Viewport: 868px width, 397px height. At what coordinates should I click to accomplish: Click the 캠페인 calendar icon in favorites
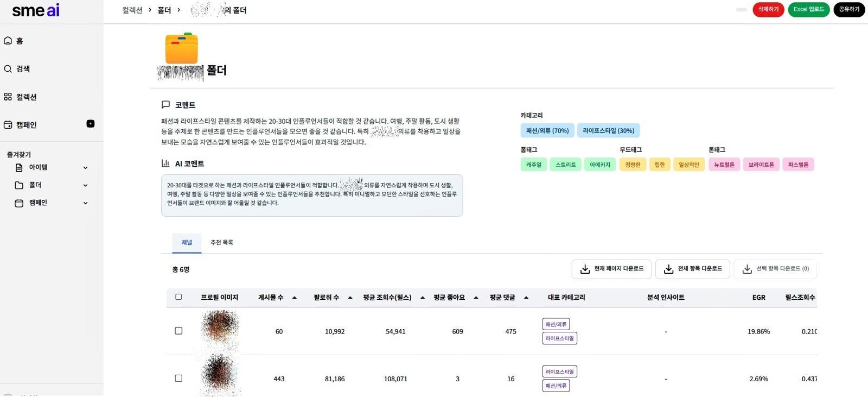click(19, 203)
